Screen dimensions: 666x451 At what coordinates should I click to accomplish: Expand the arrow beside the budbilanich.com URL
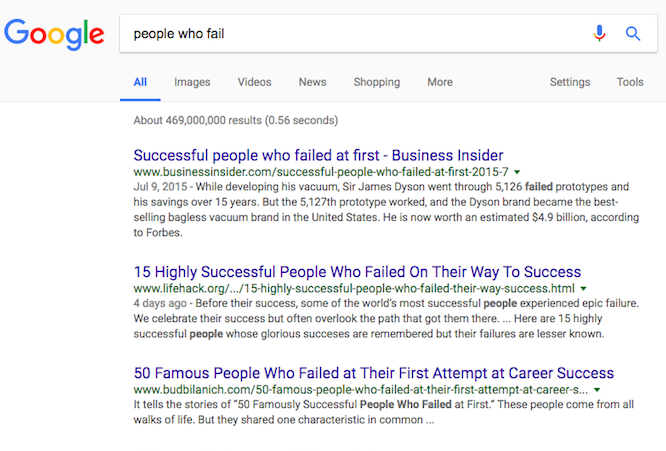point(597,390)
